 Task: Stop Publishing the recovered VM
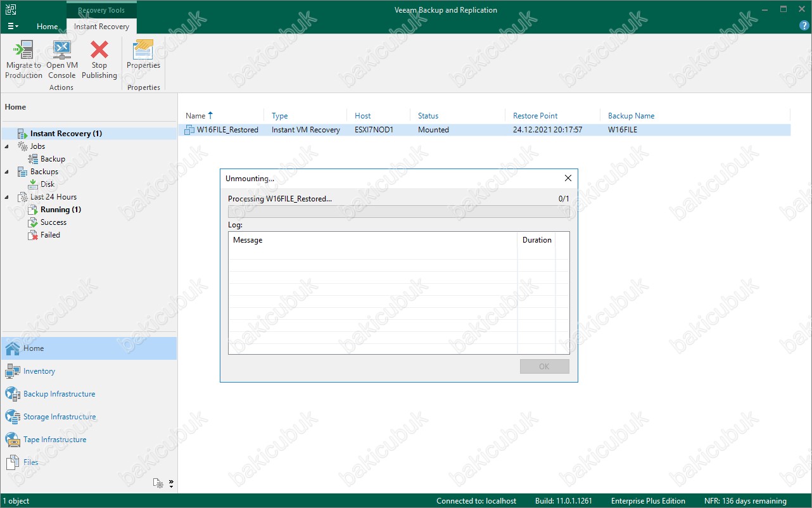(x=99, y=60)
